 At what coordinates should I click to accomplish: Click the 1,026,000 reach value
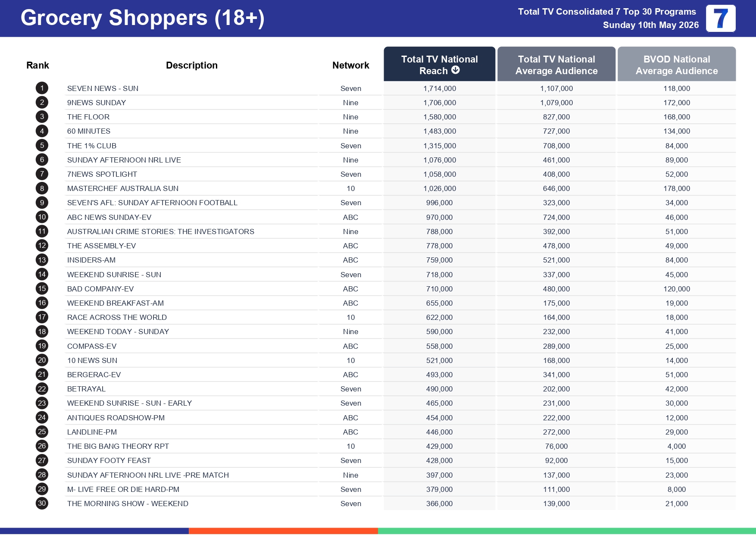(440, 188)
